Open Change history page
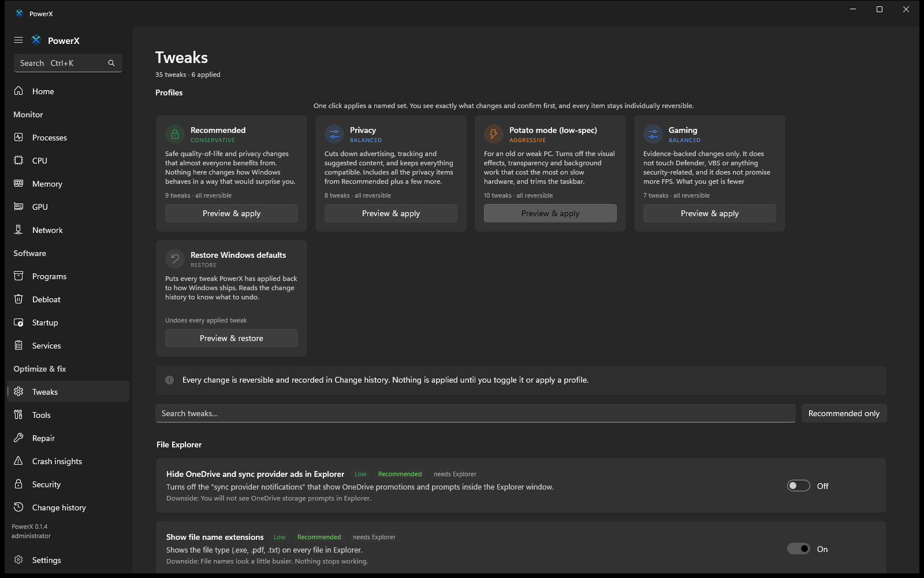 68,507
